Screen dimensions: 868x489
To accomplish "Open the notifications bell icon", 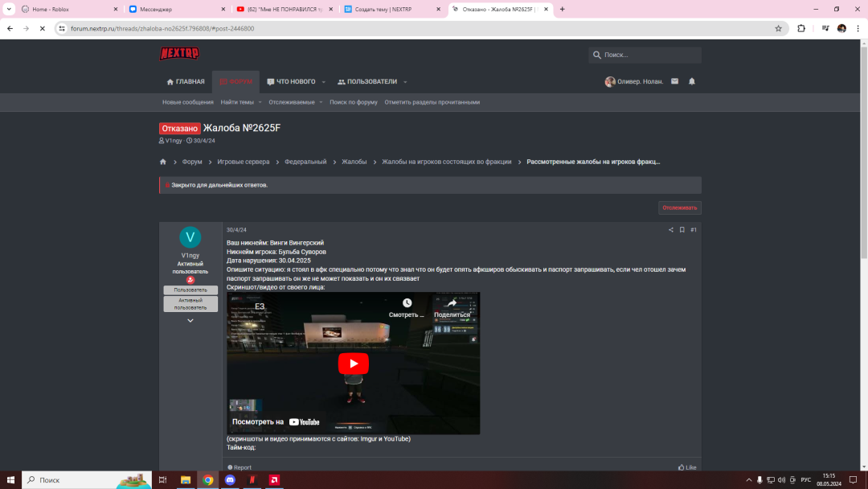I will pyautogui.click(x=692, y=81).
